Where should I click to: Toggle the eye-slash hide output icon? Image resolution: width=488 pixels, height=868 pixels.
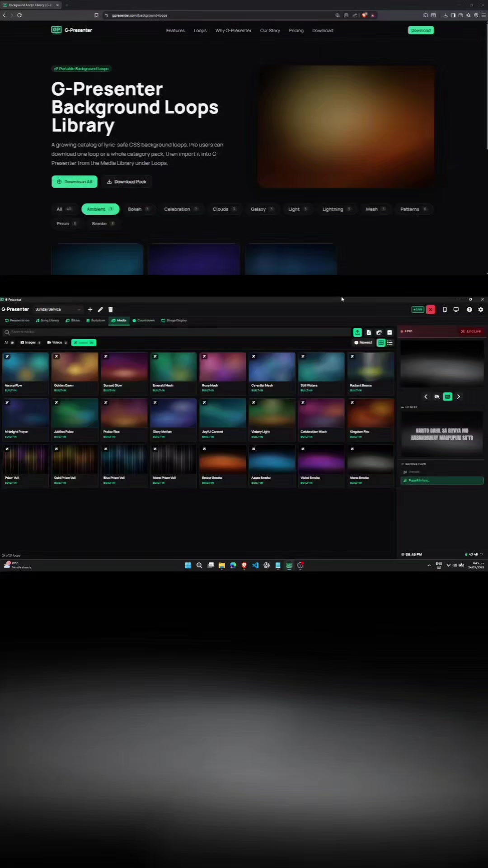(437, 396)
